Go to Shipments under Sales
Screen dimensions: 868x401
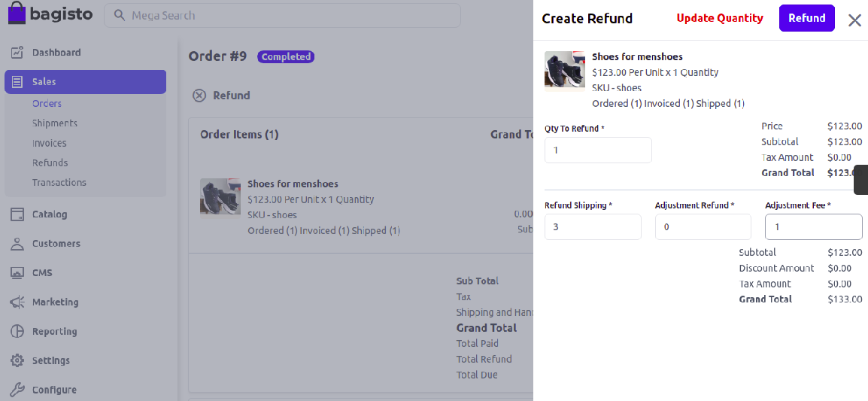55,123
